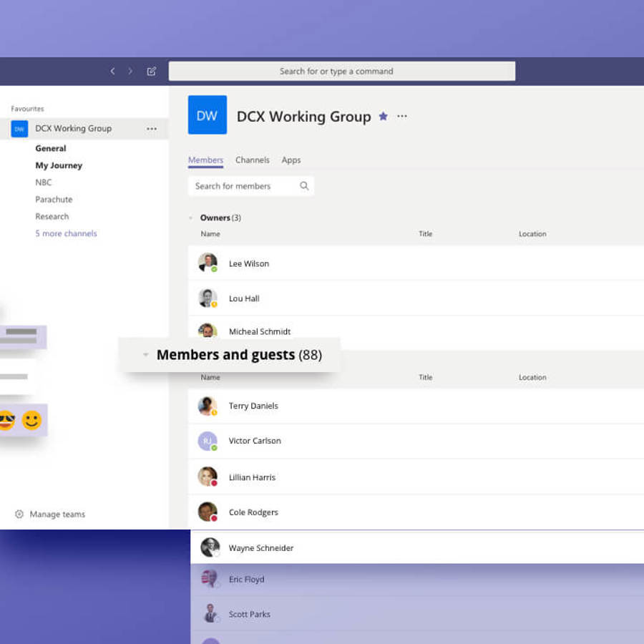Open the General channel
This screenshot has width=644, height=644.
(51, 149)
